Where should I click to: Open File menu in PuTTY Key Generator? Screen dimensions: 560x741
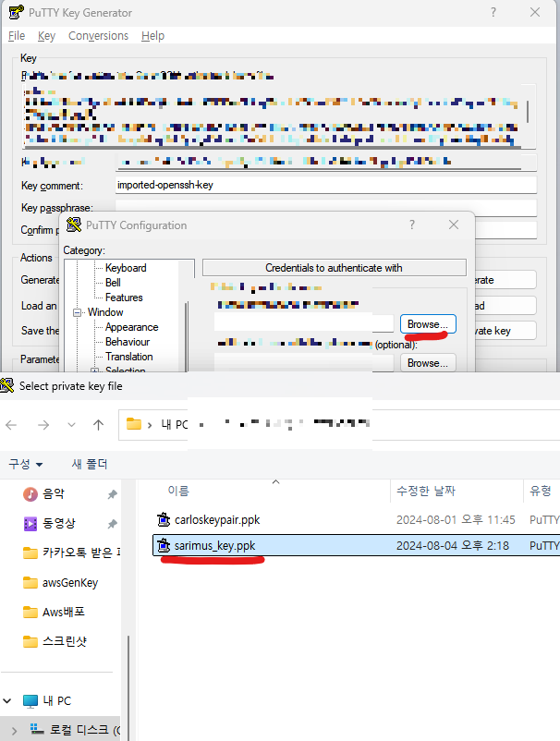click(17, 36)
